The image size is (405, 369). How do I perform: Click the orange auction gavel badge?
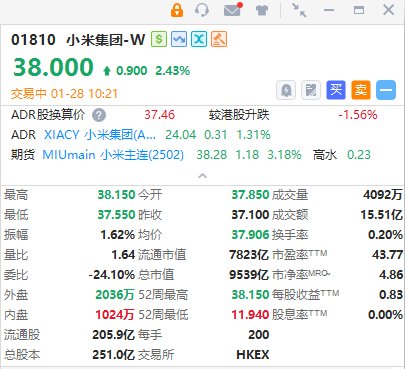click(219, 39)
